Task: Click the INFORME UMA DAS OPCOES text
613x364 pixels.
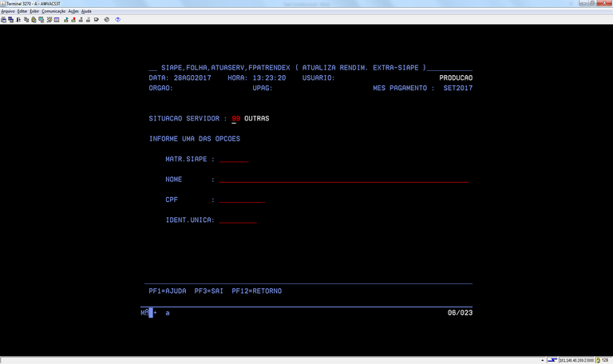Action: pyautogui.click(x=194, y=139)
